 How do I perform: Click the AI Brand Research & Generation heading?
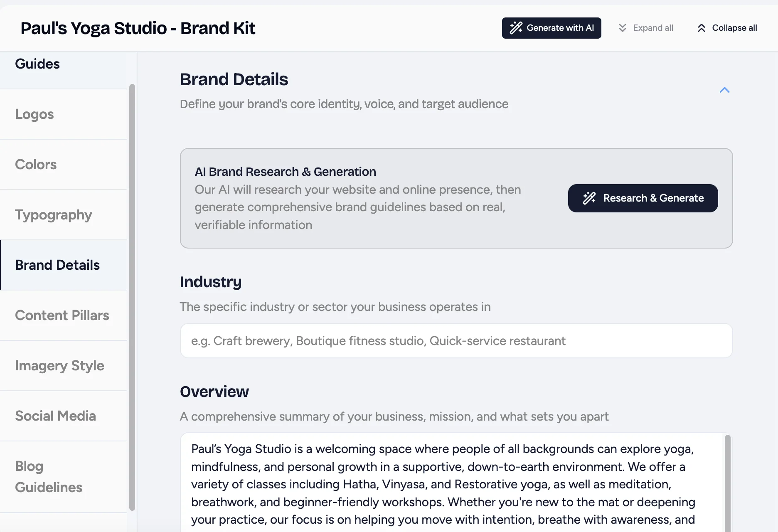[286, 172]
